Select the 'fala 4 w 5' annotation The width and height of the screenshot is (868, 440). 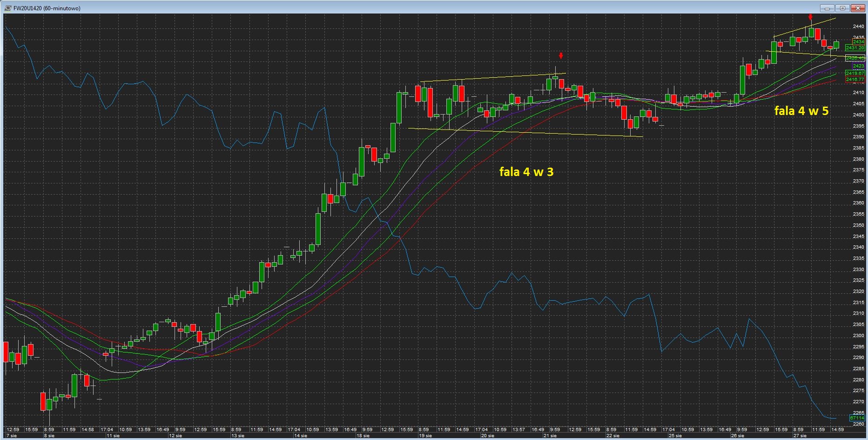pyautogui.click(x=801, y=111)
